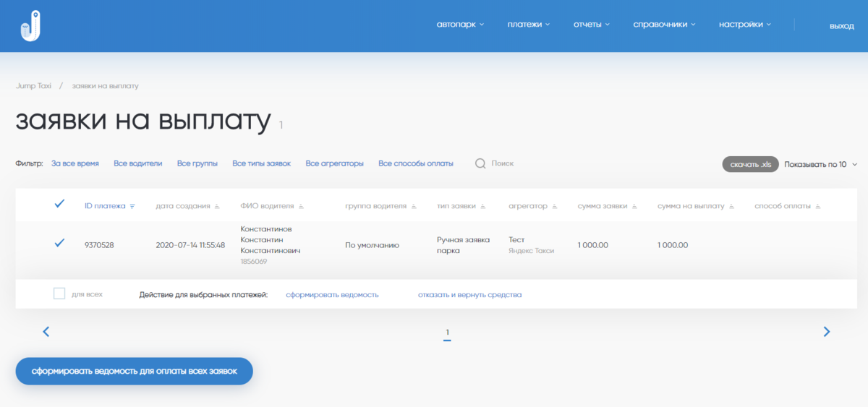Screen dimensions: 868x407
Task: Open 'За все время' date filter
Action: coord(75,163)
